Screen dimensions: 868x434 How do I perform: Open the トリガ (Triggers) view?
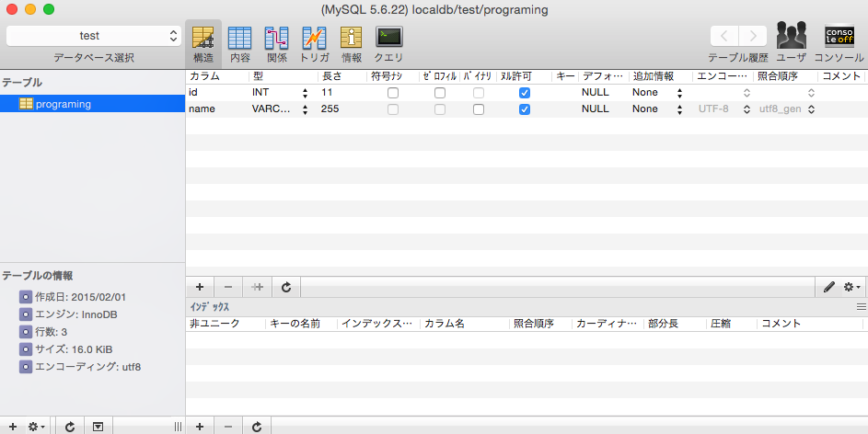314,44
